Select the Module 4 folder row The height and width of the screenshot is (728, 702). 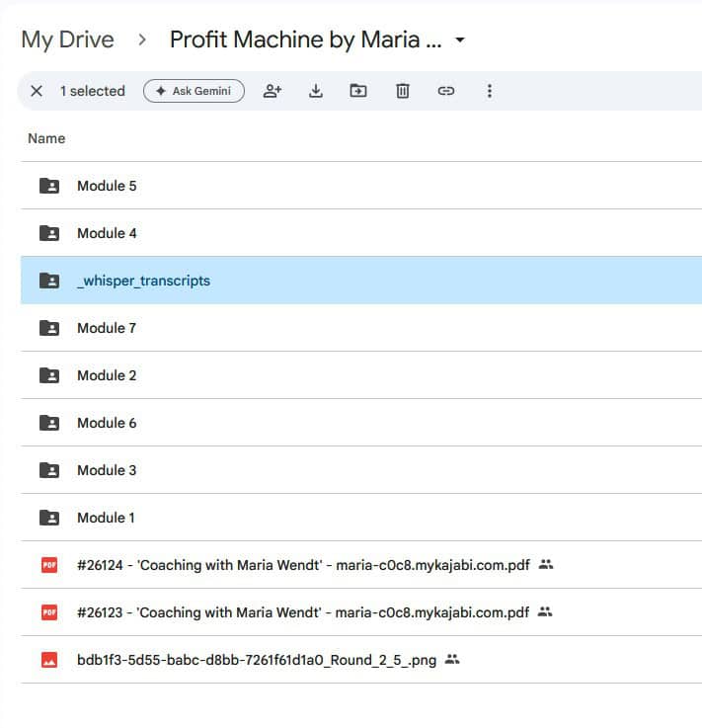[x=361, y=233]
